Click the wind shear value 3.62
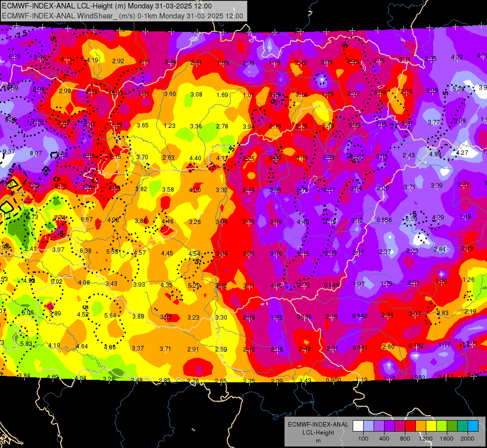The width and height of the screenshot is (487, 448). coord(221,285)
